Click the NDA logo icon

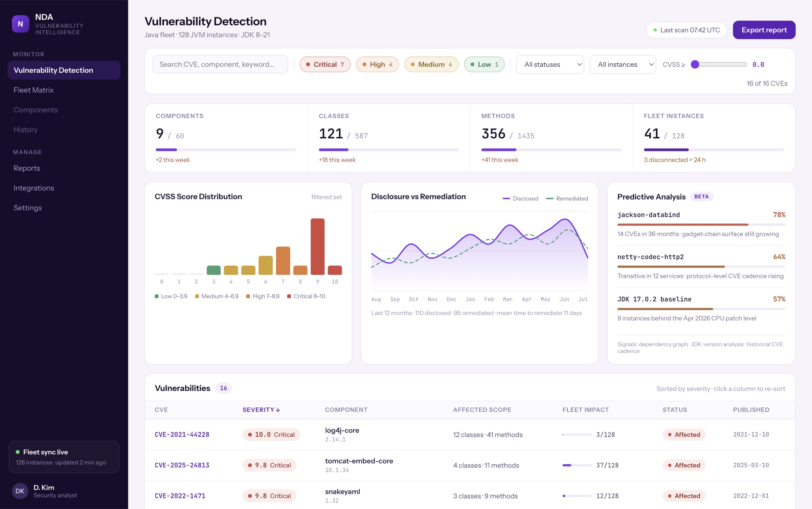20,24
